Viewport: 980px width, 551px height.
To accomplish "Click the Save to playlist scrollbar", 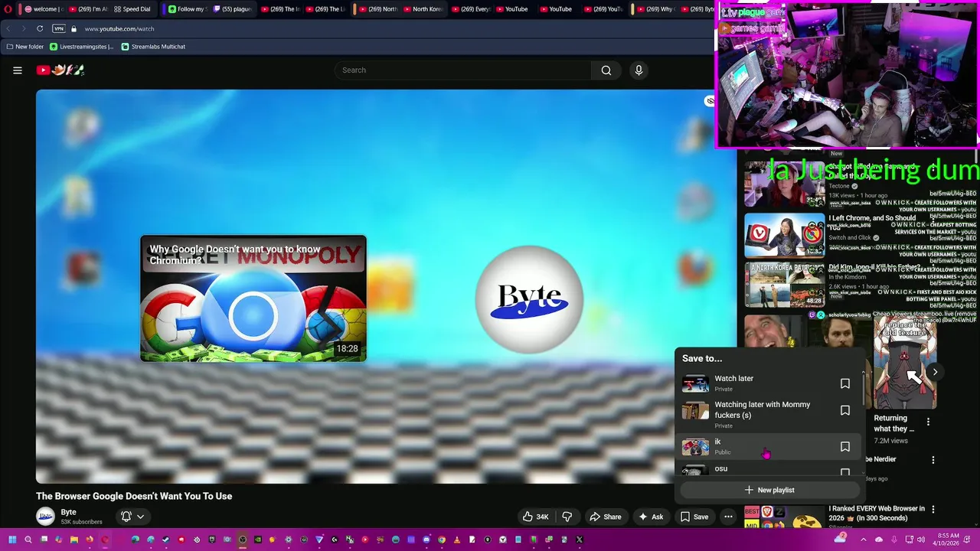I will click(x=863, y=388).
